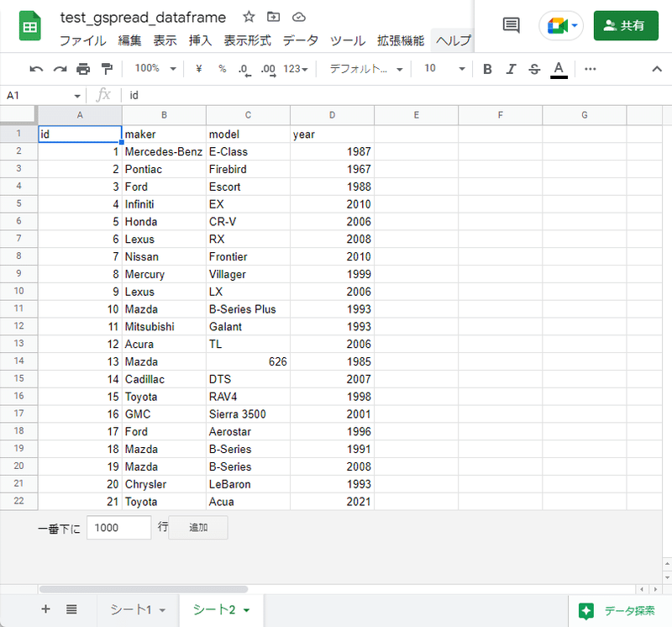Open the 123 number format dropdown
Viewport: 672px width, 627px height.
point(296,69)
